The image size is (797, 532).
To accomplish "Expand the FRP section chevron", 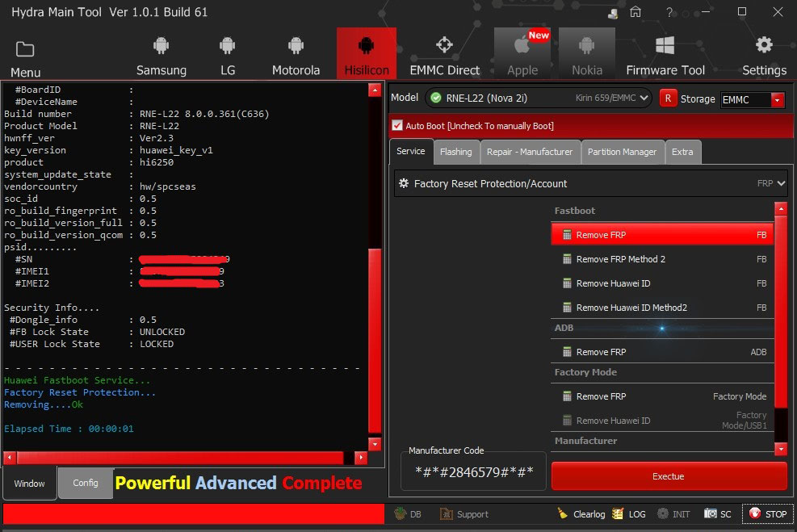I will [x=781, y=183].
